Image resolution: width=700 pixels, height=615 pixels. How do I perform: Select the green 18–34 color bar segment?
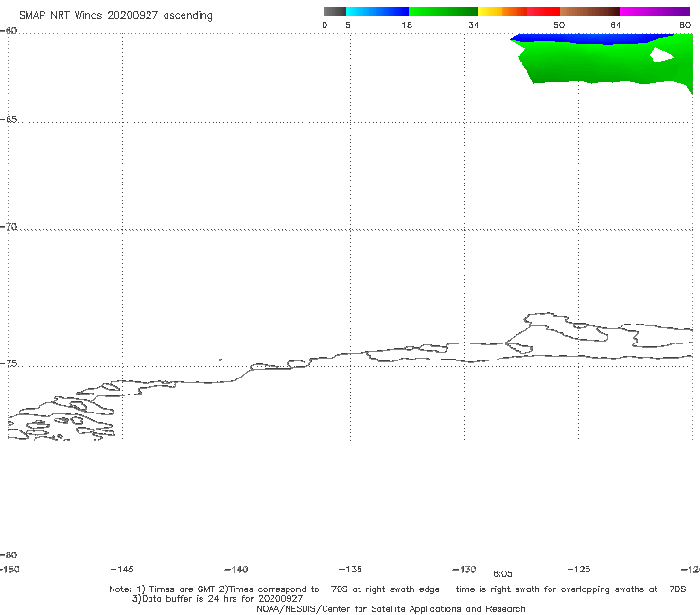click(443, 11)
